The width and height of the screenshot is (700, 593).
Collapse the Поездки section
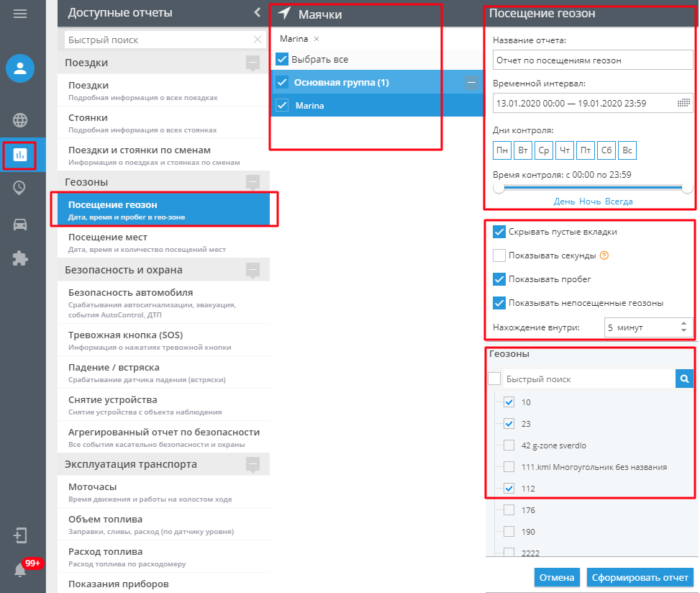[x=253, y=62]
